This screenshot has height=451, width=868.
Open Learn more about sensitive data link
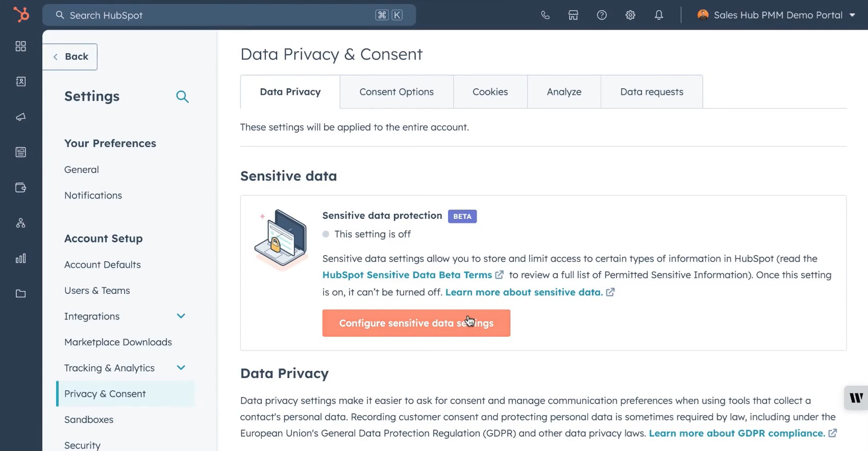click(524, 292)
